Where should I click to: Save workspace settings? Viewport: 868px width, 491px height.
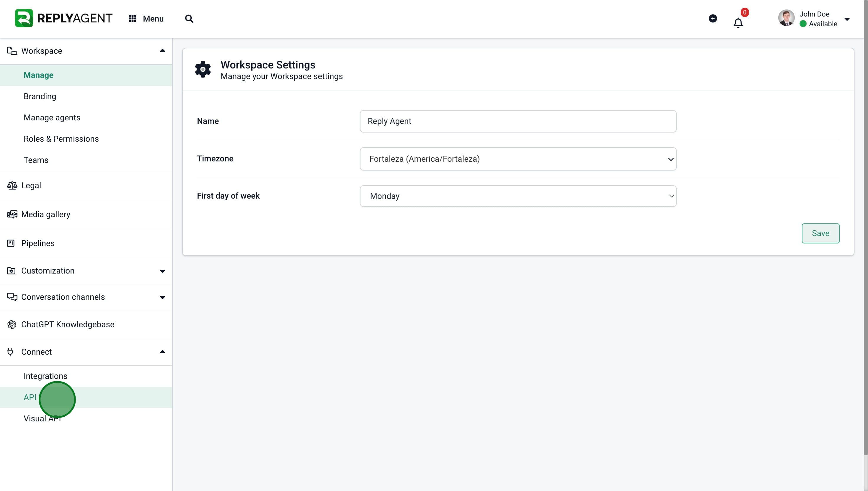[820, 233]
